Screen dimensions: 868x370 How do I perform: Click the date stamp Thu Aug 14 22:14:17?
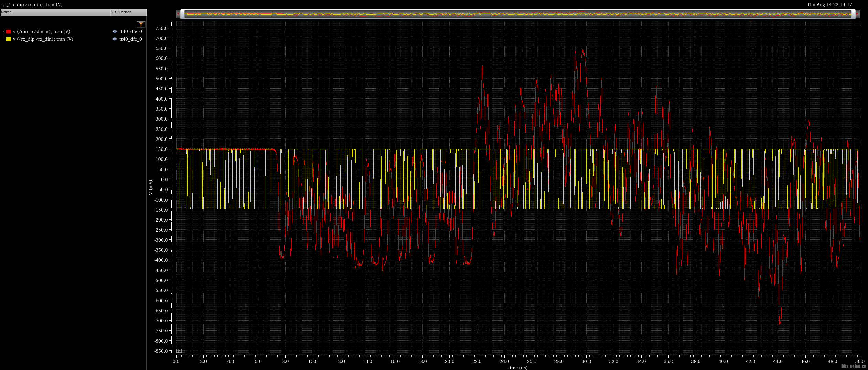pyautogui.click(x=829, y=4)
